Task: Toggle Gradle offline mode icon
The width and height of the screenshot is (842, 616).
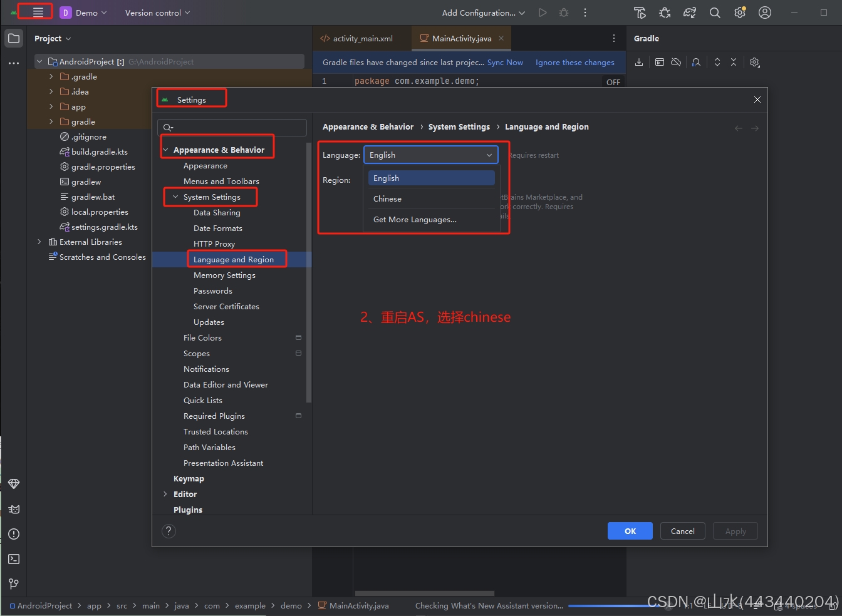Action: point(676,62)
